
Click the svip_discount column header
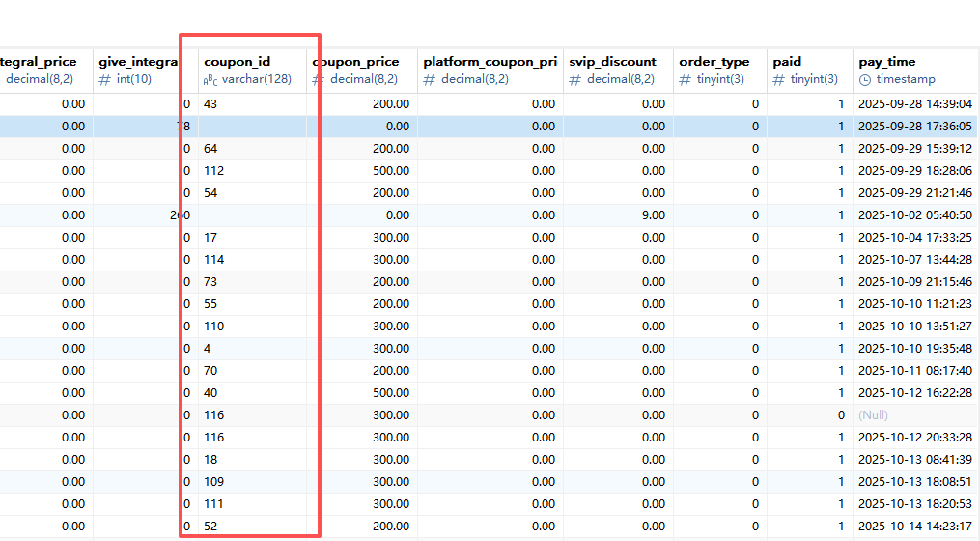612,62
